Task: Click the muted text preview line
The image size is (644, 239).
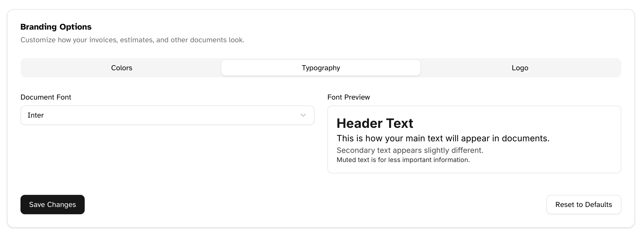Action: [403, 160]
